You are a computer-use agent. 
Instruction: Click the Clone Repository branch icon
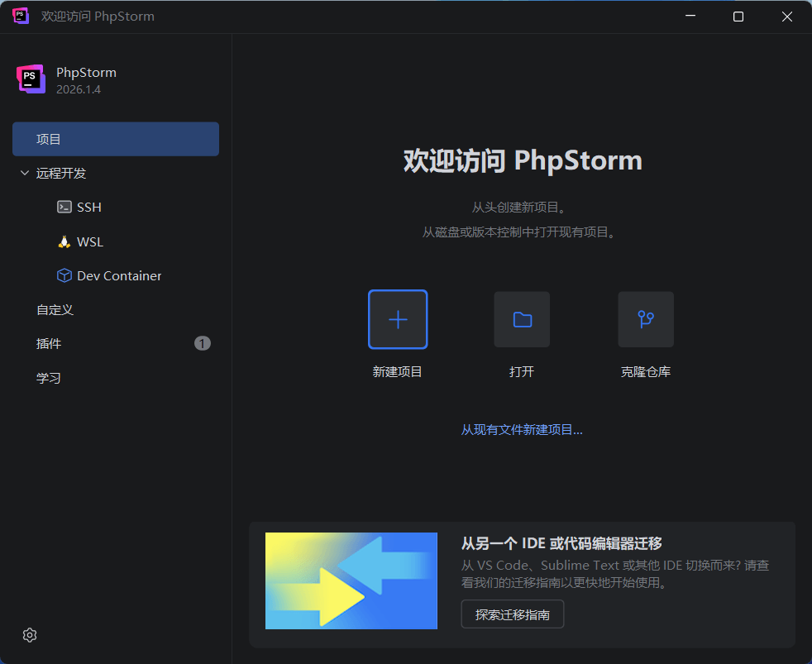pyautogui.click(x=646, y=319)
